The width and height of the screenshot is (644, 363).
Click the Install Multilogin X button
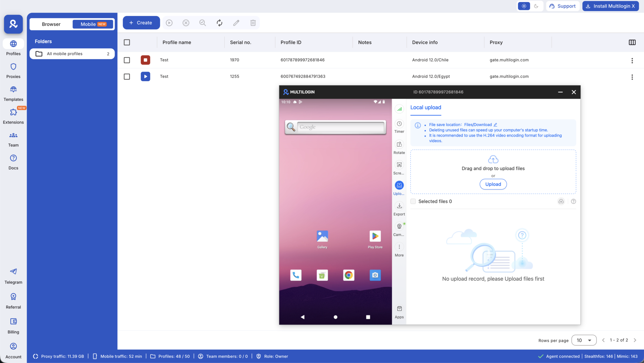coord(610,6)
